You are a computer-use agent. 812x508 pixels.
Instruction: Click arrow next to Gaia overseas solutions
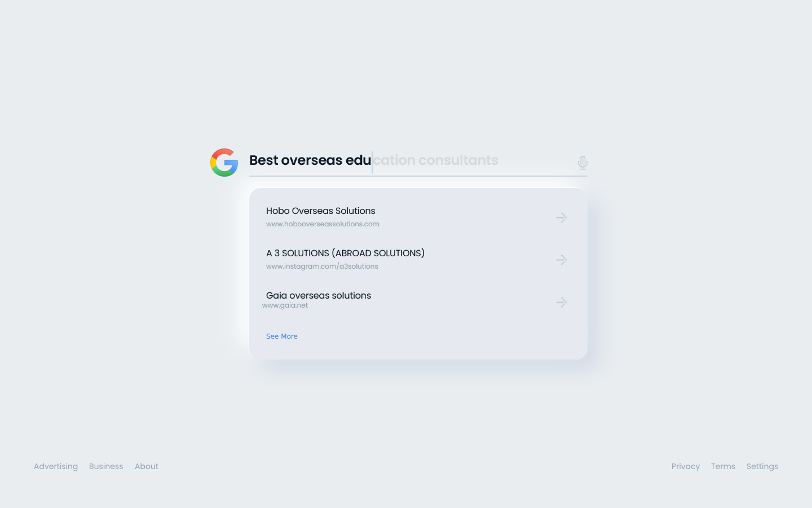pyautogui.click(x=561, y=302)
